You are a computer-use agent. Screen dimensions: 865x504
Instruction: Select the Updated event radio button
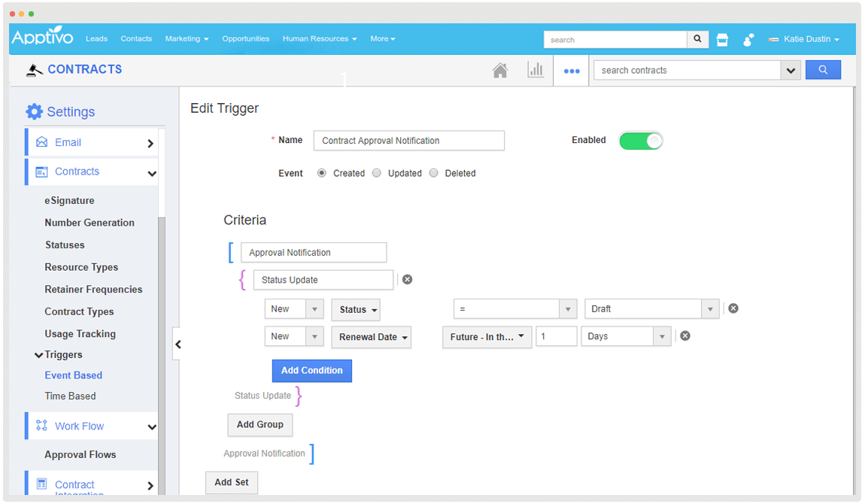tap(377, 173)
